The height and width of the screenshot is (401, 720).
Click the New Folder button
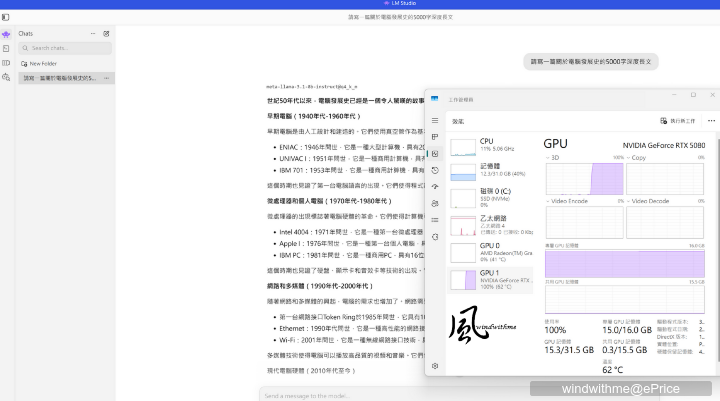tap(39, 64)
